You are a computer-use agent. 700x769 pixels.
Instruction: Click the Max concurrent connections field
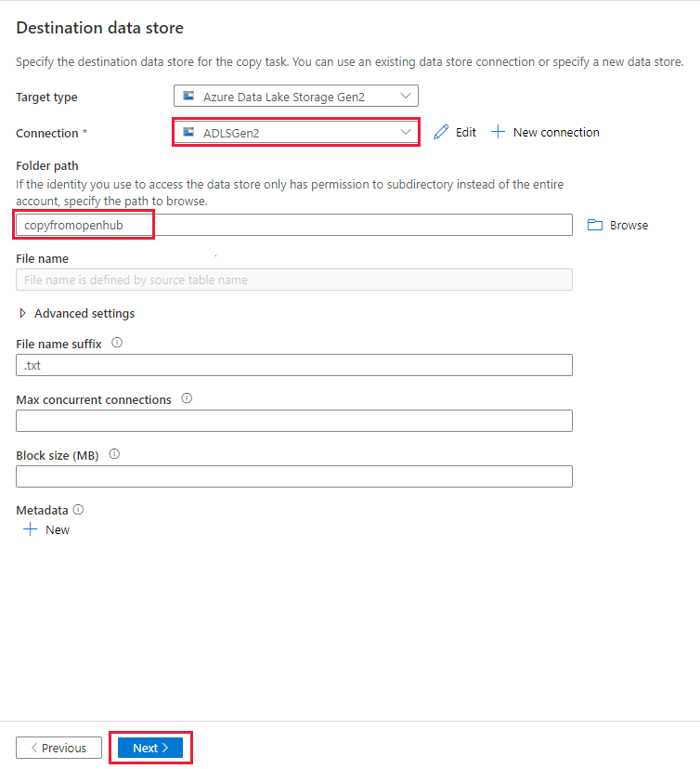coord(293,420)
